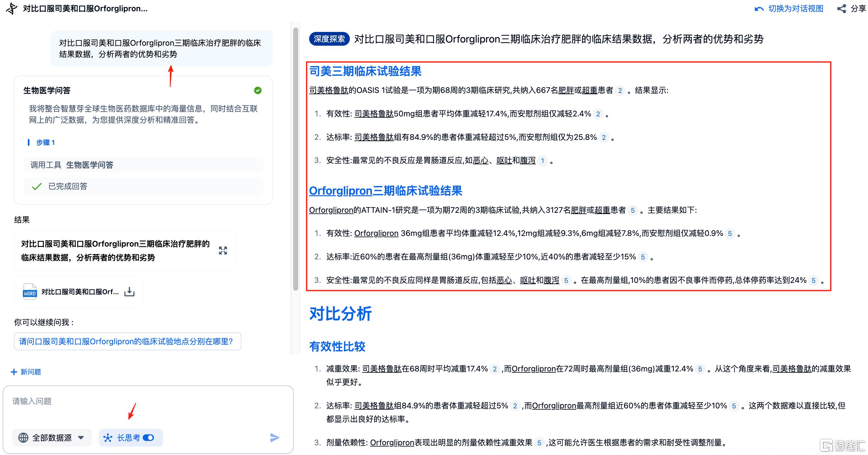Click the 有效性比较 subheading
This screenshot has width=868, height=455.
pos(337,346)
